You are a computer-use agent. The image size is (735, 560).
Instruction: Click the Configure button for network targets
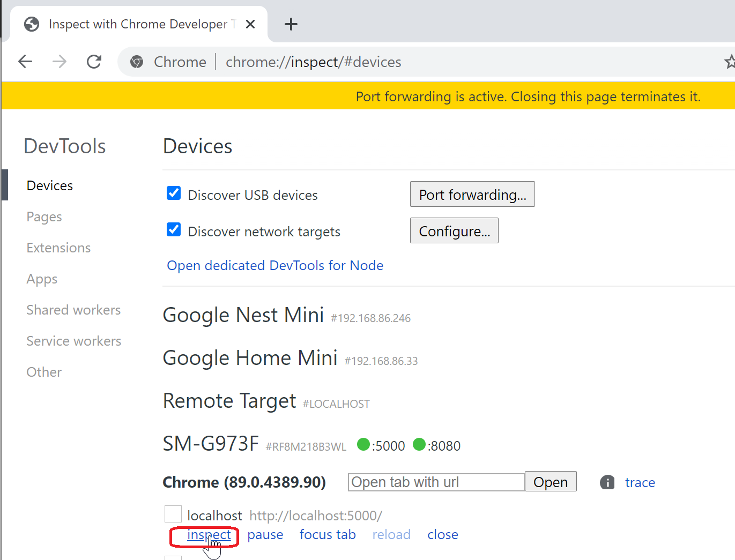454,230
